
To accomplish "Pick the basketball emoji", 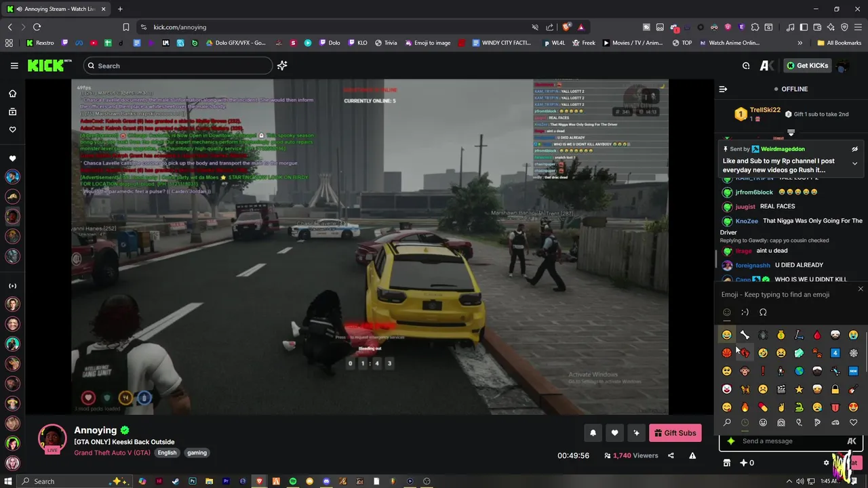I will pyautogui.click(x=727, y=353).
